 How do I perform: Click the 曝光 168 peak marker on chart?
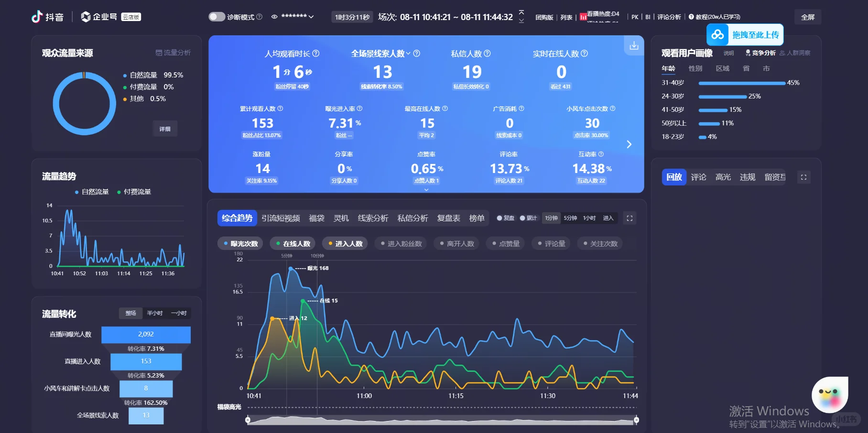pyautogui.click(x=291, y=269)
